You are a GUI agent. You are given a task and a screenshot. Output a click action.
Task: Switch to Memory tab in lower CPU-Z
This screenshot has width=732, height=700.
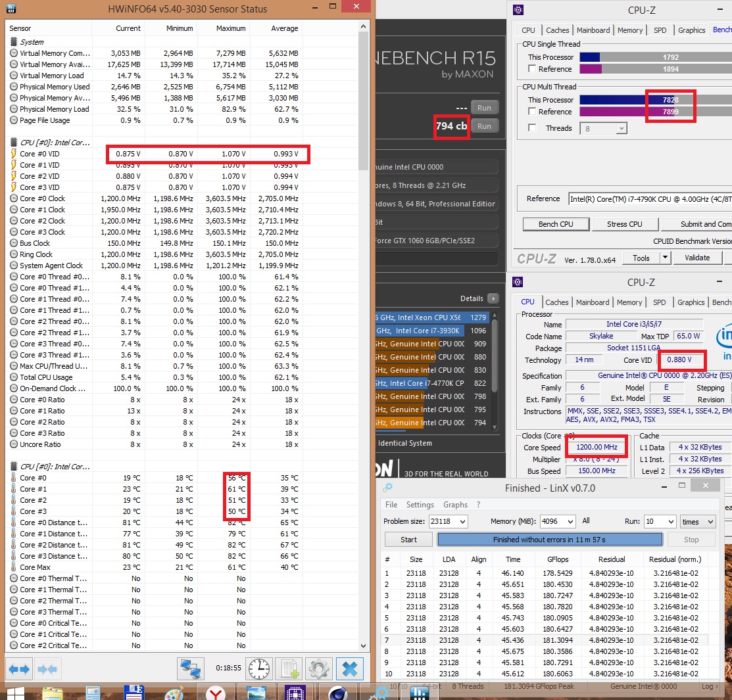click(629, 302)
